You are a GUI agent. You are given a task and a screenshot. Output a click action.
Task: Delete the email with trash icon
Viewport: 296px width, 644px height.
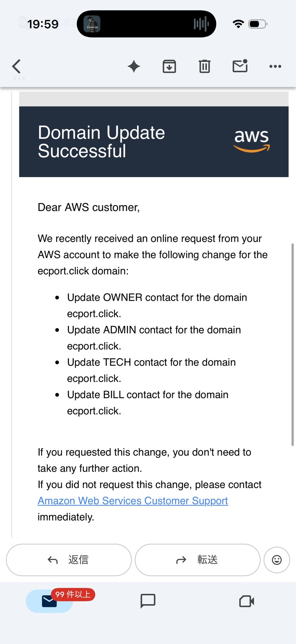tap(205, 66)
